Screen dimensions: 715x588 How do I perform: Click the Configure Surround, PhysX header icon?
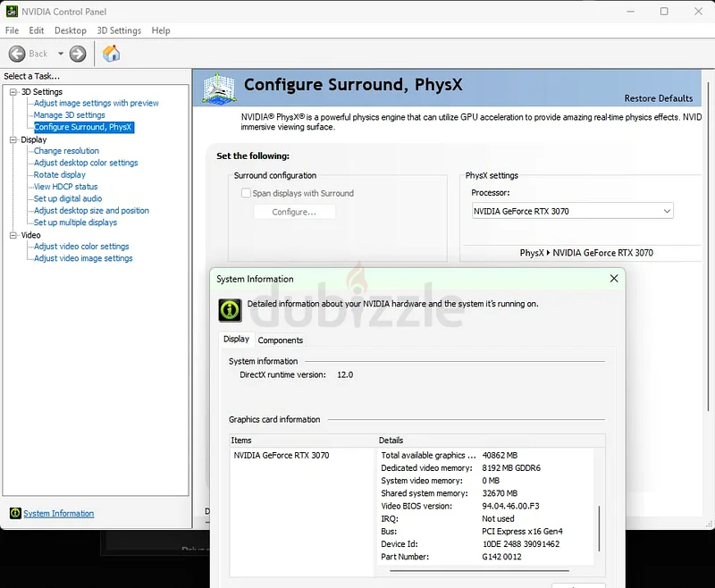pos(219,88)
